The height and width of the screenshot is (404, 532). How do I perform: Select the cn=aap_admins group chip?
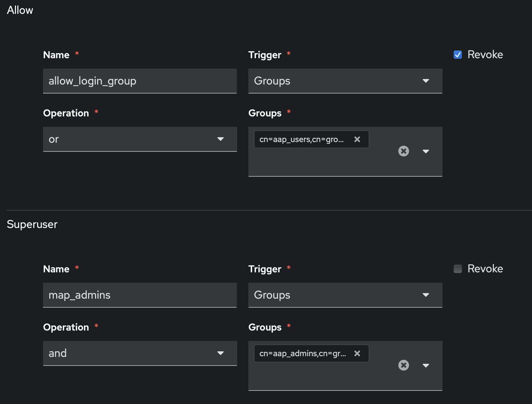(x=305, y=353)
